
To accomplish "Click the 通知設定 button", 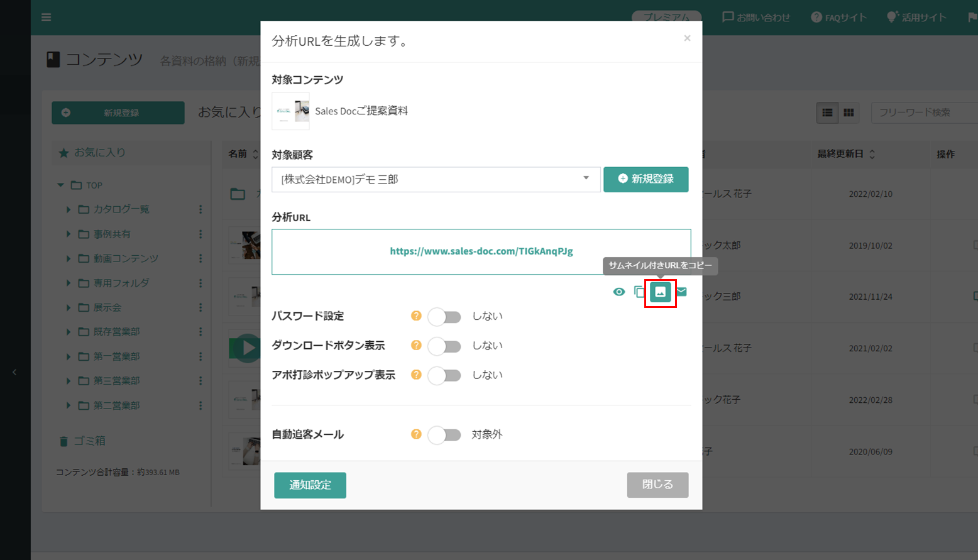I will pos(310,485).
